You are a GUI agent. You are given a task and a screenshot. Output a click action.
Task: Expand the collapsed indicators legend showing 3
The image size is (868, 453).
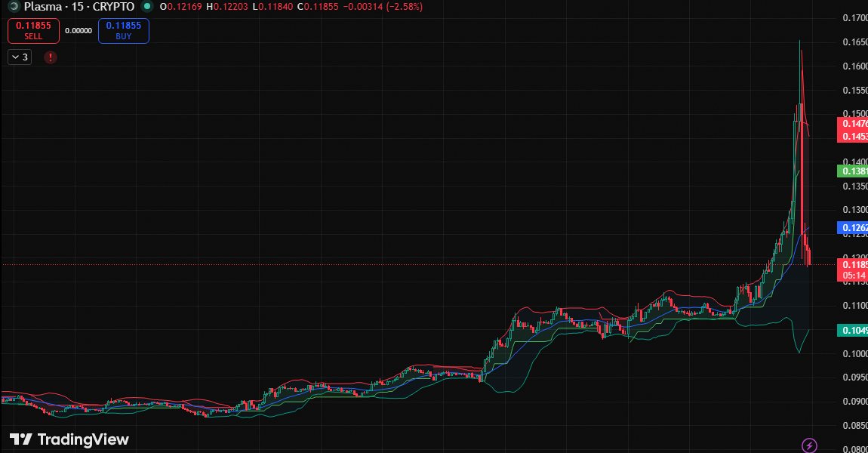[20, 57]
